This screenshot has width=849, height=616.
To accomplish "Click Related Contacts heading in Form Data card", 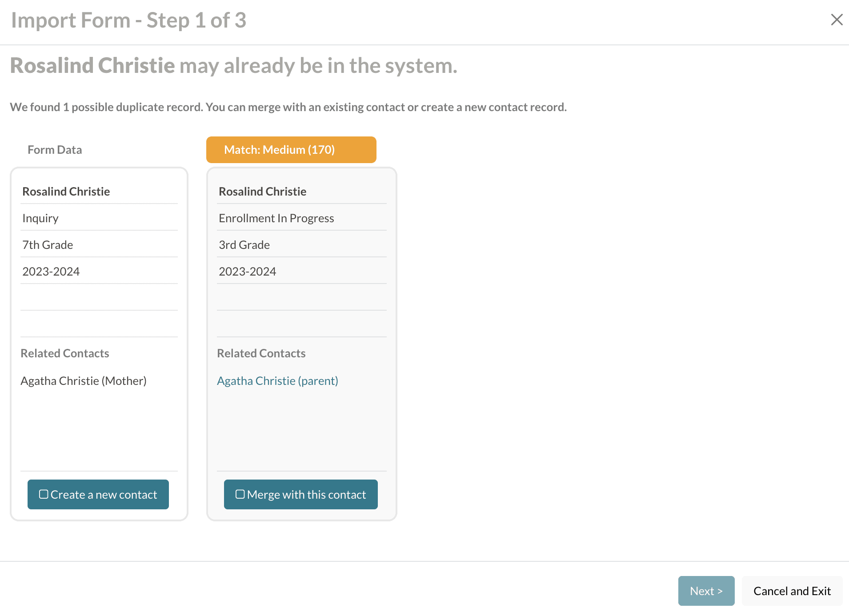I will 65,353.
